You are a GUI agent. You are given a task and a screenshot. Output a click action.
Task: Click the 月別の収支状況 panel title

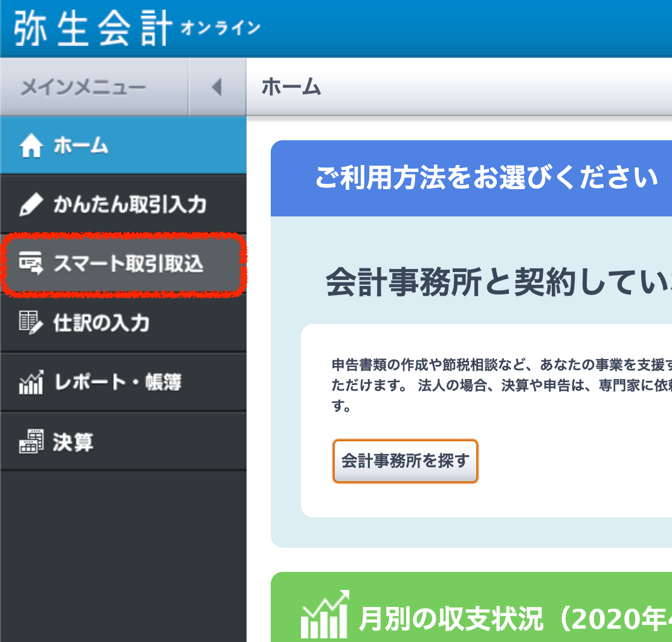[x=514, y=618]
